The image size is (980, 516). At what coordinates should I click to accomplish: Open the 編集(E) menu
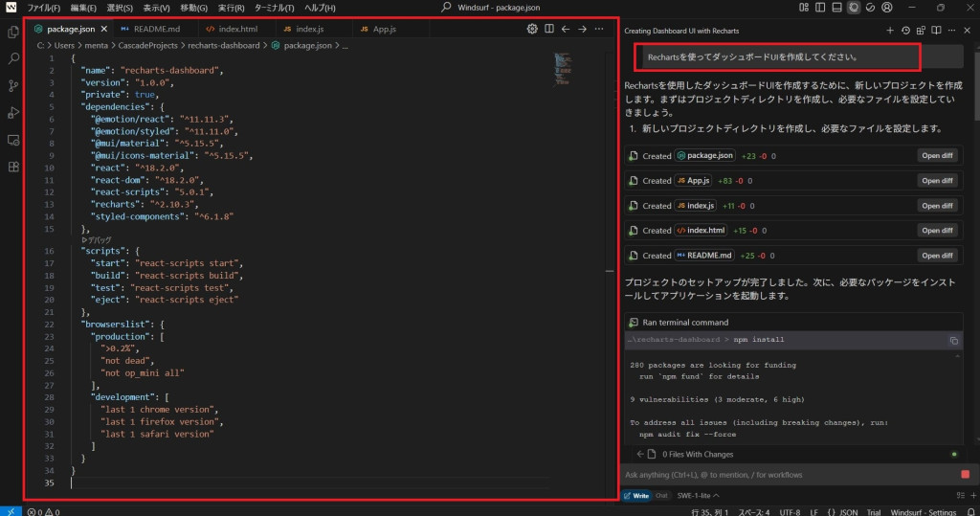click(83, 8)
